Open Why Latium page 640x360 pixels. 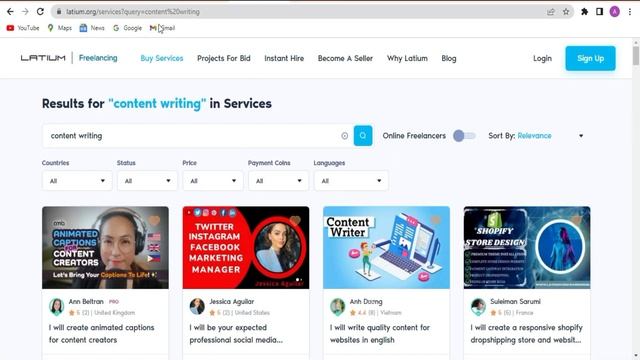point(407,58)
